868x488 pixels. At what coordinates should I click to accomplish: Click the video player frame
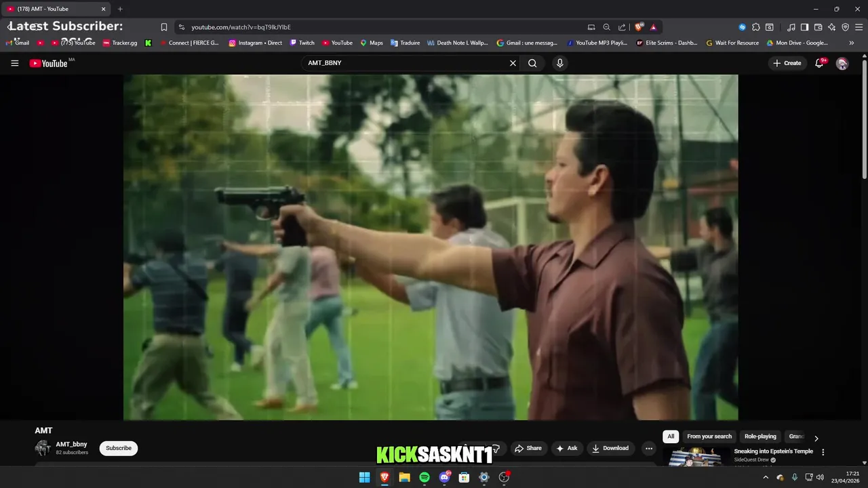point(431,247)
